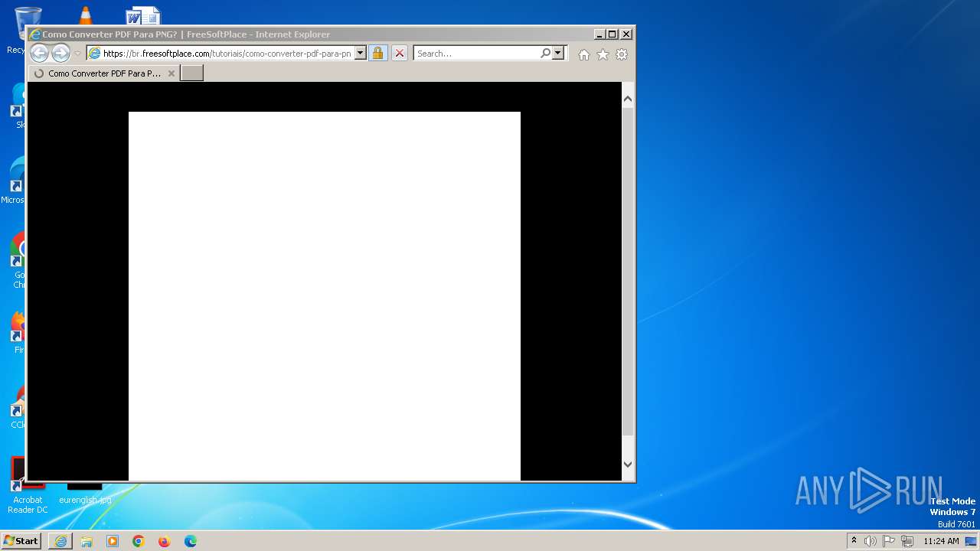Open Internet Explorer from the taskbar

60,541
